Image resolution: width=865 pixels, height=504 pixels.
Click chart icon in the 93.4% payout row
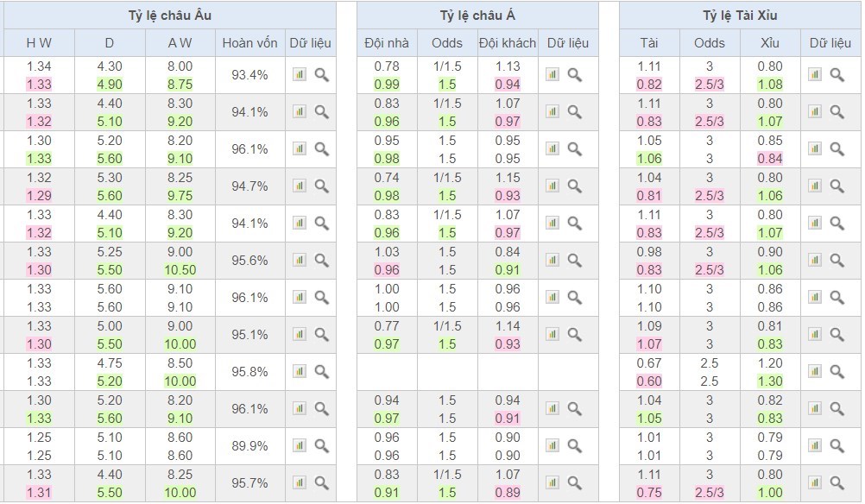300,75
